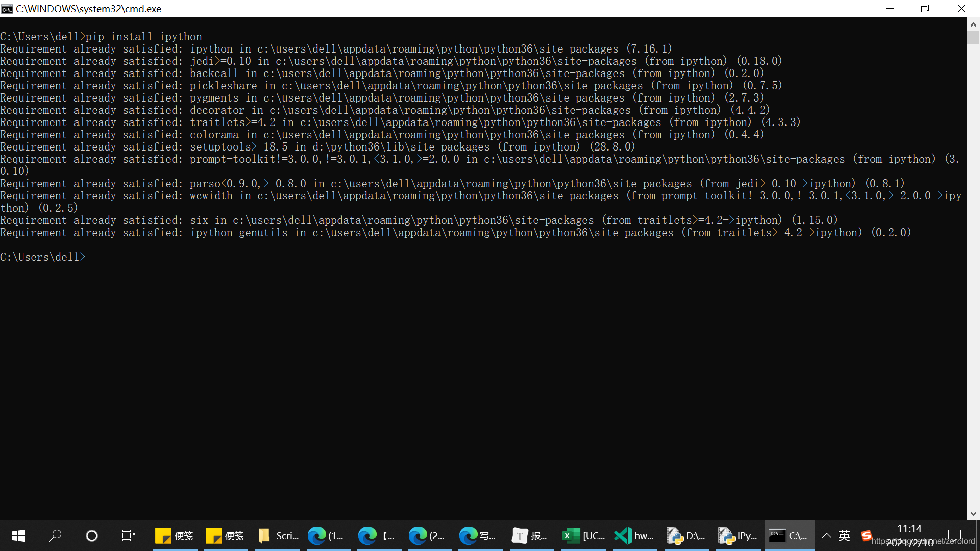Screen dimensions: 980x551
Task: Open taskbar Search magnifier
Action: (x=55, y=536)
